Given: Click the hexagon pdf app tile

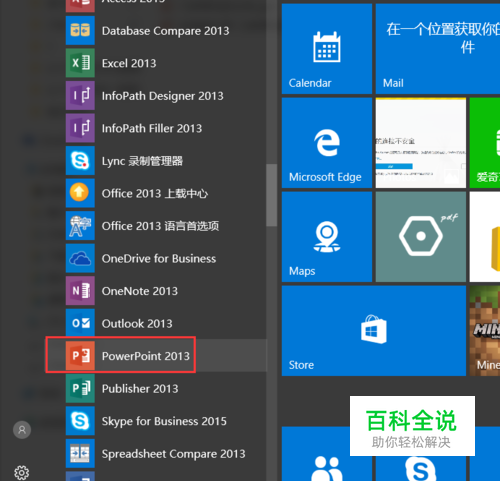Looking at the screenshot, I should pyautogui.click(x=421, y=237).
